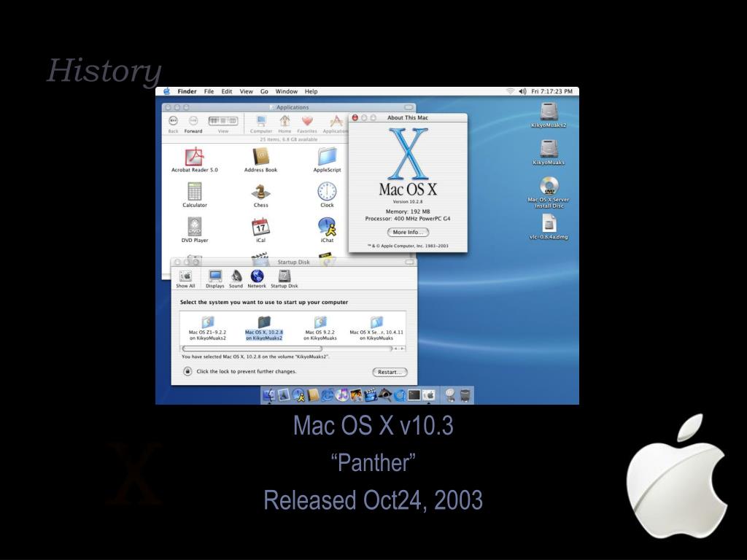
Task: Select Mac OS Z1-9.2.2 on KikyoMuaks2
Action: (207, 329)
